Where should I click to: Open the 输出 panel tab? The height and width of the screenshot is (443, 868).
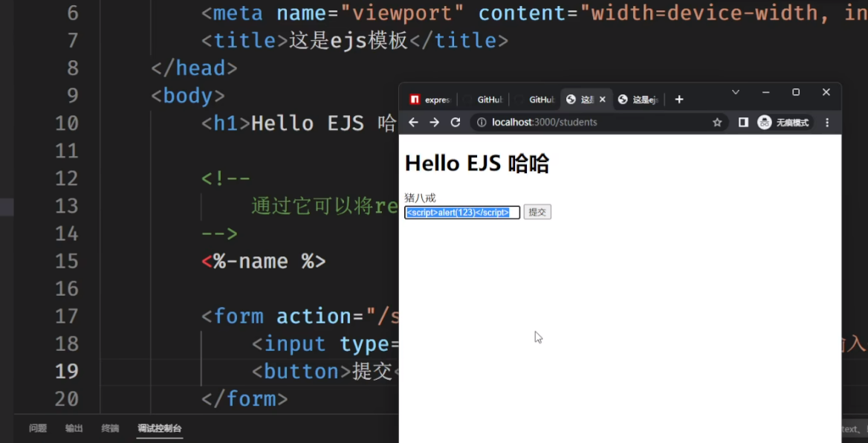(x=74, y=428)
